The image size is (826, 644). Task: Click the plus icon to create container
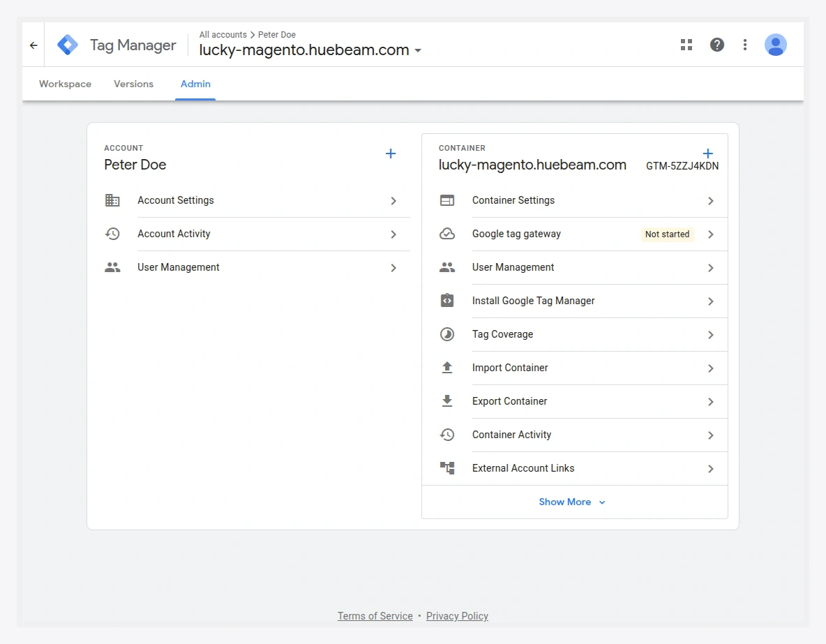(708, 153)
